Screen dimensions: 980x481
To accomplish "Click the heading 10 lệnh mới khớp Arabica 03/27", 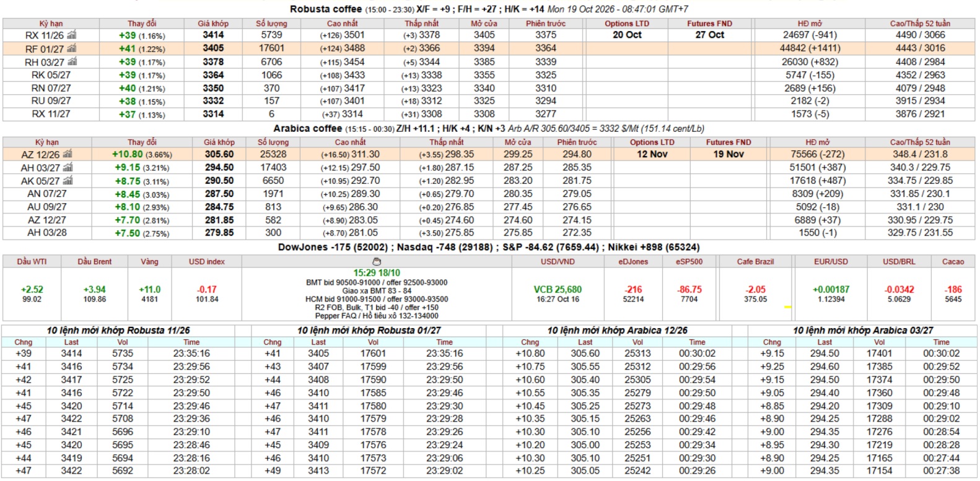I will pyautogui.click(x=863, y=331).
